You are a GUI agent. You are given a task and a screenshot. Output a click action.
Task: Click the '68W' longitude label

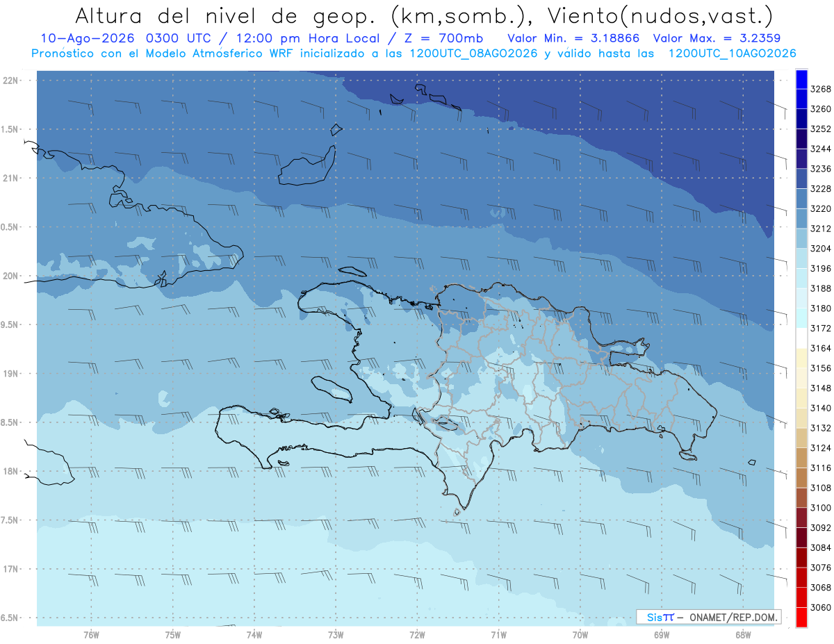[x=743, y=634]
